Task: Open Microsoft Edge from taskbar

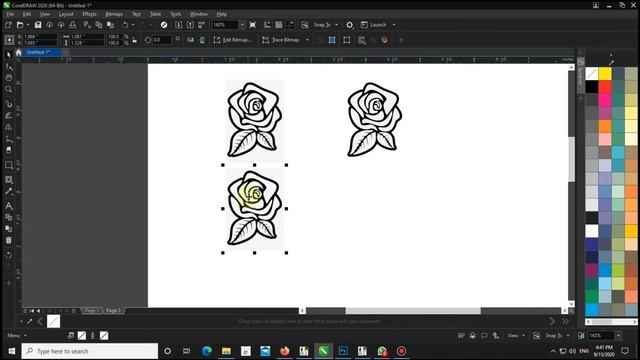Action: (x=207, y=351)
